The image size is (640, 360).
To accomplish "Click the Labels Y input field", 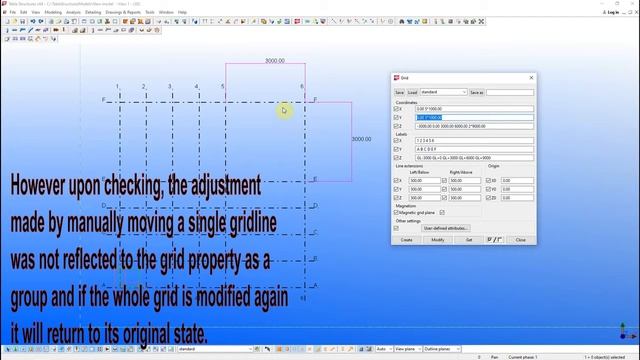I will (474, 149).
